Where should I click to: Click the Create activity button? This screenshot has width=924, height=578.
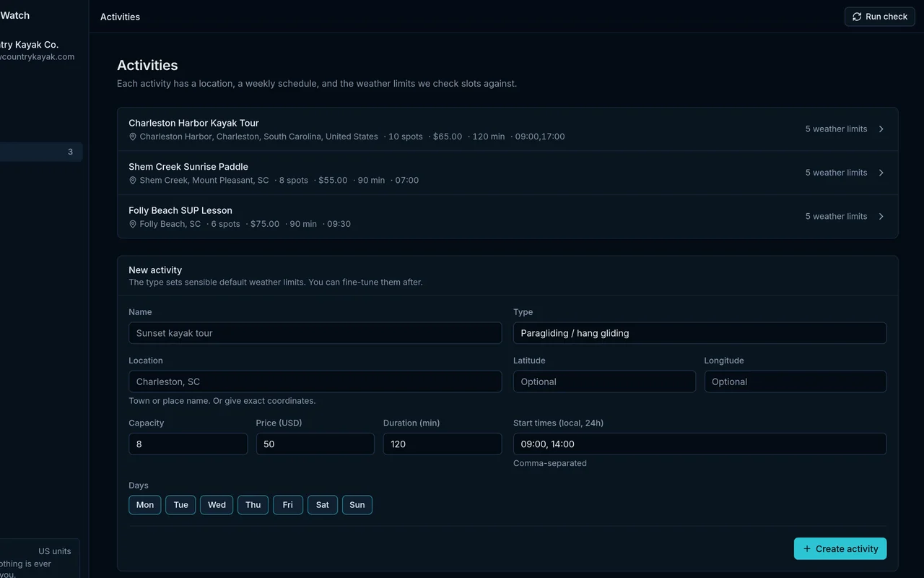[x=840, y=548]
